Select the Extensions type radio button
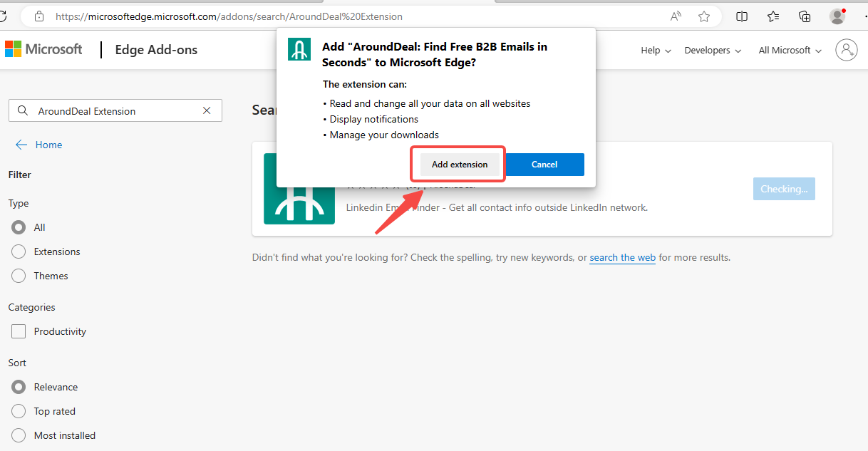868x451 pixels. 19,252
